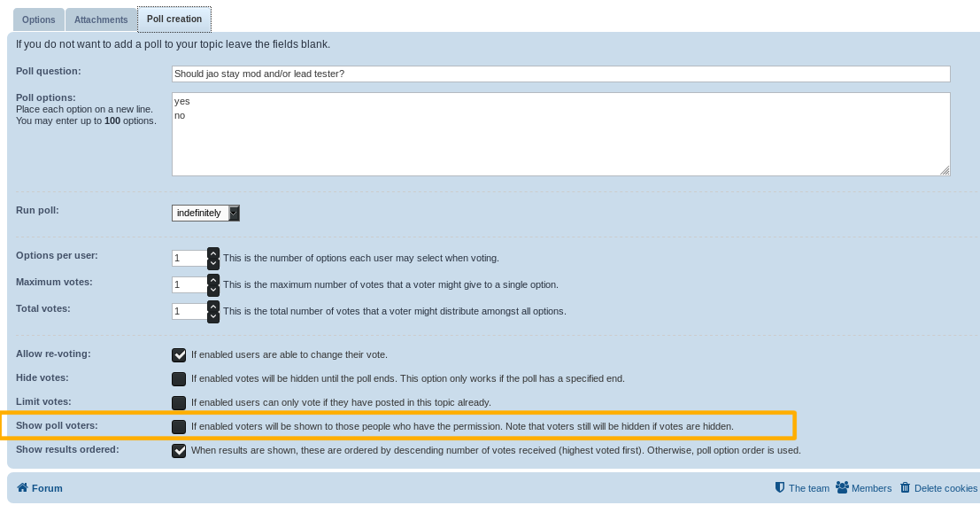Image resolution: width=980 pixels, height=513 pixels.
Task: Click the shield icon beside The team
Action: [x=780, y=487]
